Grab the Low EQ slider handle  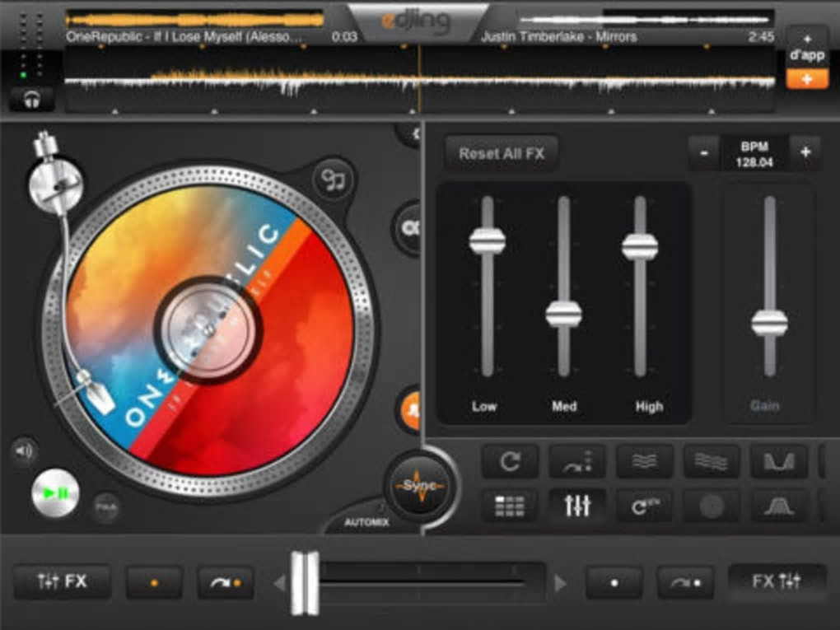pos(487,240)
